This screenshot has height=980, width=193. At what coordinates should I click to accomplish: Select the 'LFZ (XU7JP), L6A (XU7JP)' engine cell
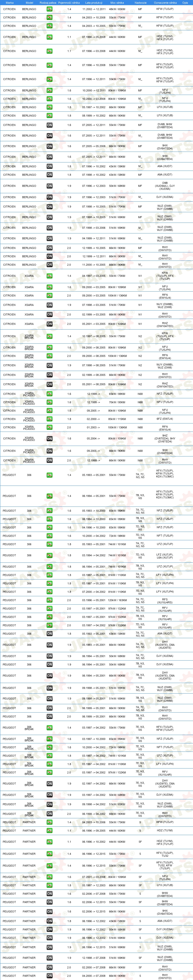click(x=165, y=555)
